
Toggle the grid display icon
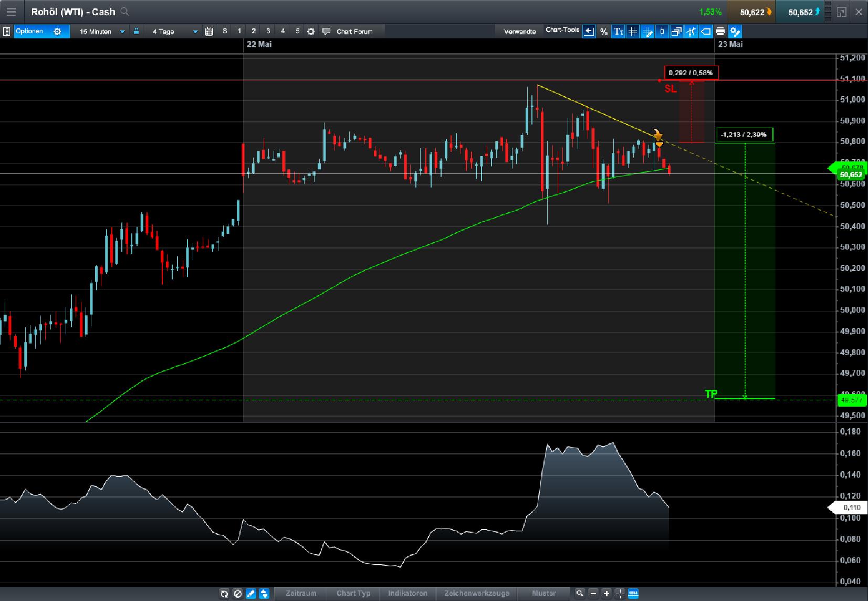pyautogui.click(x=633, y=32)
